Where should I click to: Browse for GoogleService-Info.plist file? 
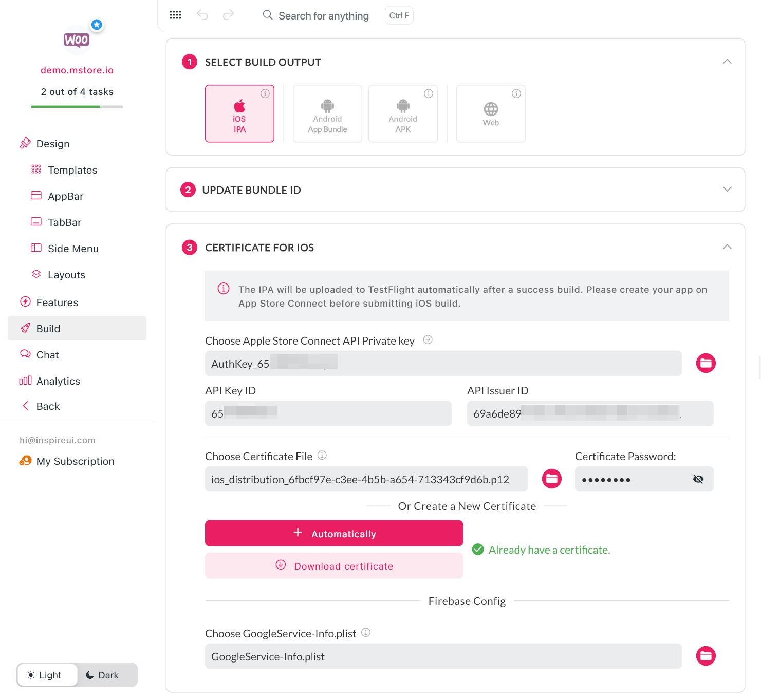(706, 656)
